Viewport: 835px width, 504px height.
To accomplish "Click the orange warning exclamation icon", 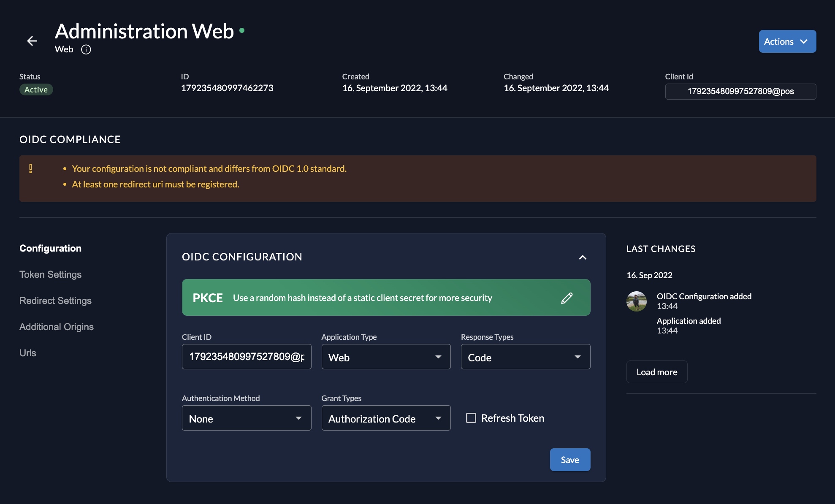I will (x=30, y=169).
